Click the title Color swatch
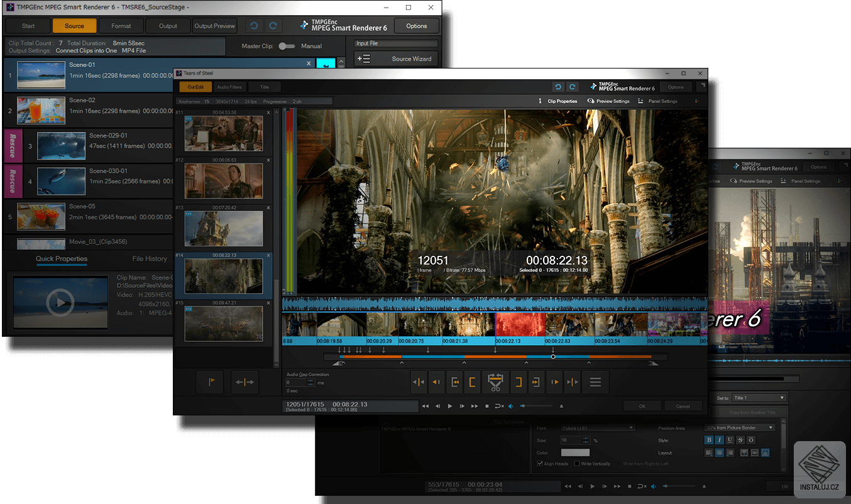 tap(575, 452)
